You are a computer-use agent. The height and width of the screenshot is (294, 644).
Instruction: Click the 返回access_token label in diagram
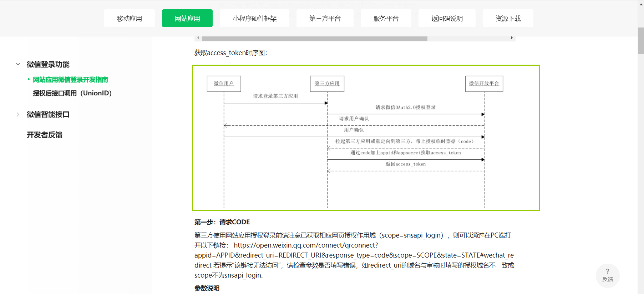click(x=406, y=164)
